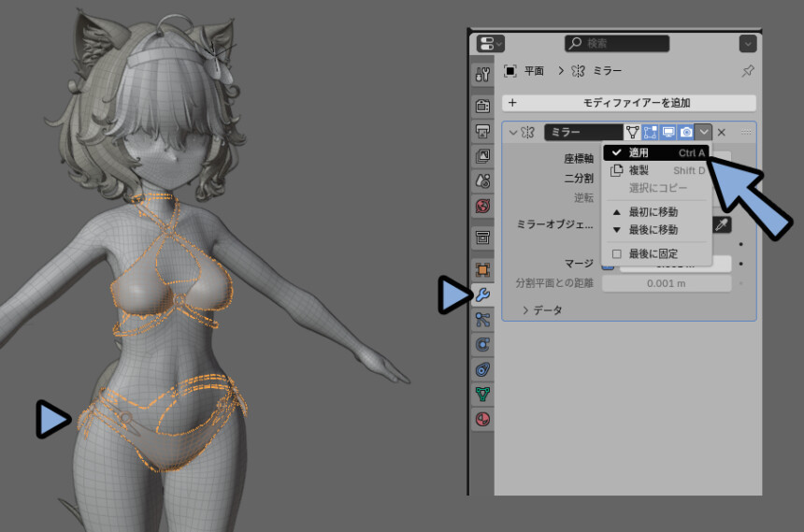The image size is (804, 532).
Task: Open the Output properties tab
Action: [482, 131]
